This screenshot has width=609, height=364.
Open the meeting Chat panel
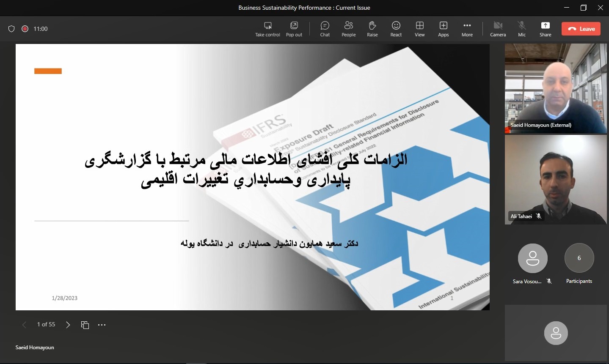tap(325, 29)
